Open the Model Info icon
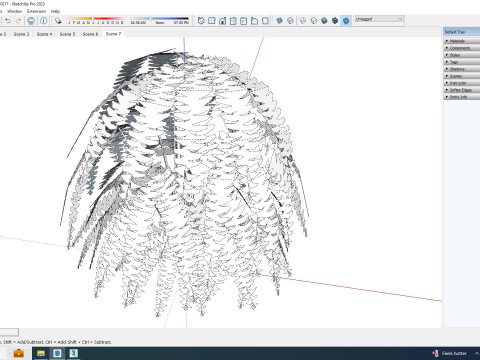The height and width of the screenshot is (360, 480). pos(44,21)
